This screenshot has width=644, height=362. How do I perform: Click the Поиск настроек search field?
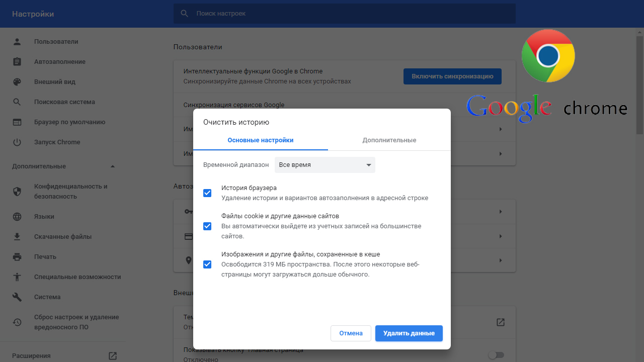pyautogui.click(x=345, y=14)
